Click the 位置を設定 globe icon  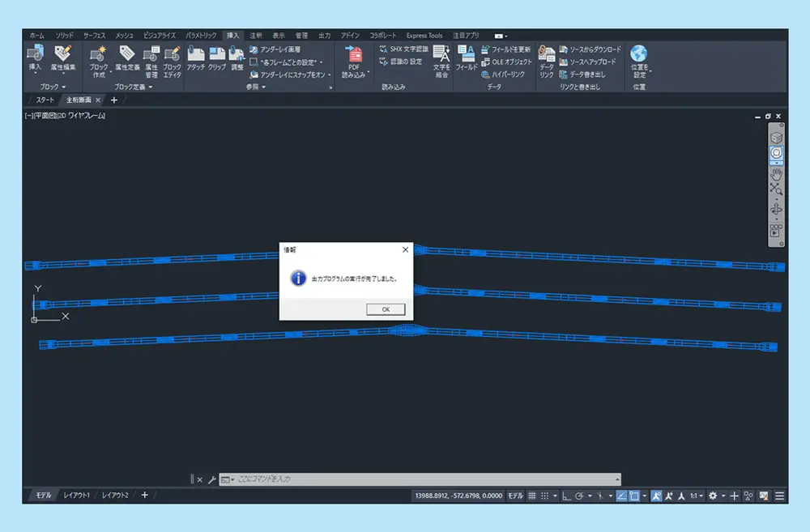click(639, 62)
